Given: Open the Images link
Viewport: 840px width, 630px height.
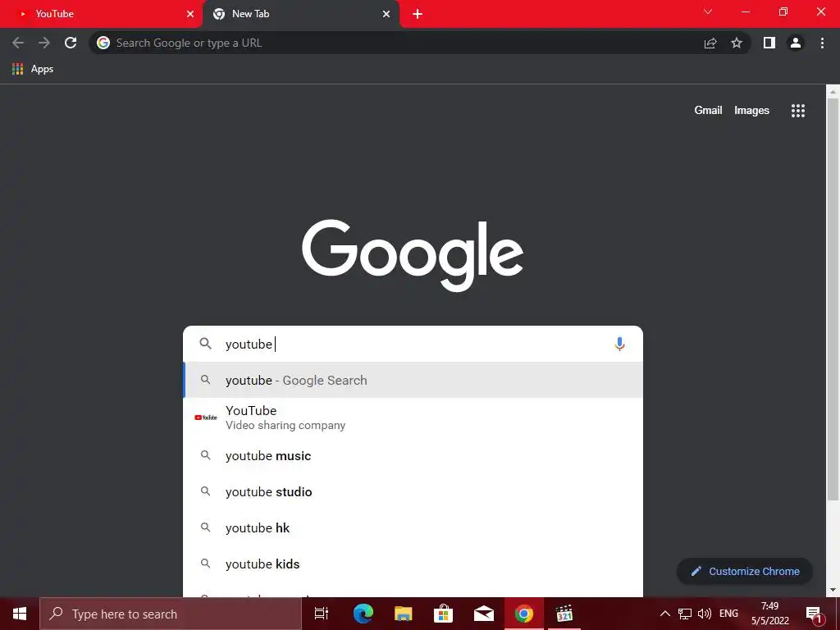Looking at the screenshot, I should click(751, 111).
